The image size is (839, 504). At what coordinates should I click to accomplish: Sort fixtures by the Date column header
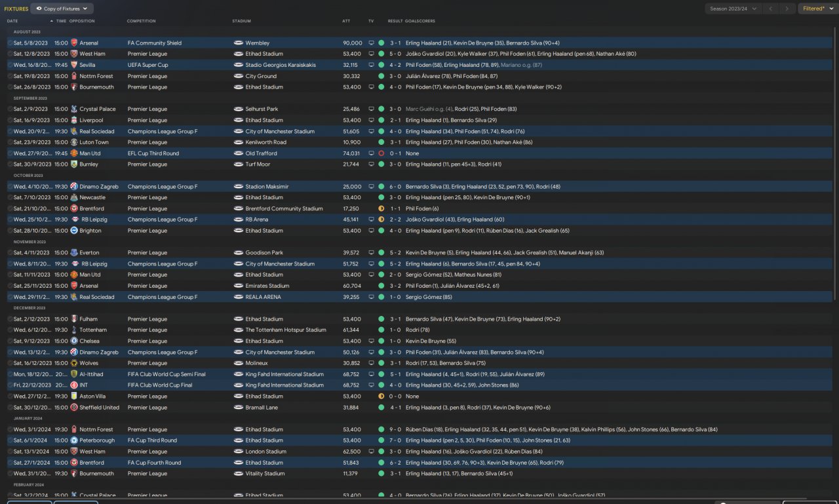[x=12, y=21]
